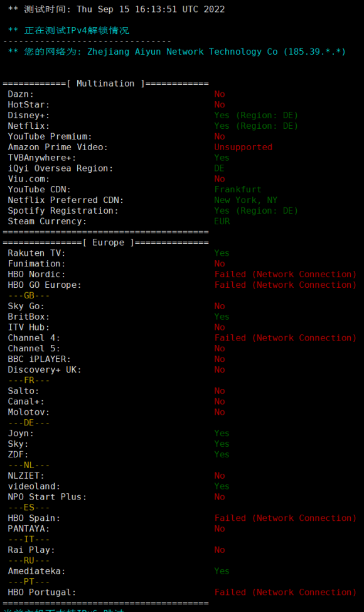The image size is (364, 612).
Task: Click the Spotify Registration label
Action: 63,210
